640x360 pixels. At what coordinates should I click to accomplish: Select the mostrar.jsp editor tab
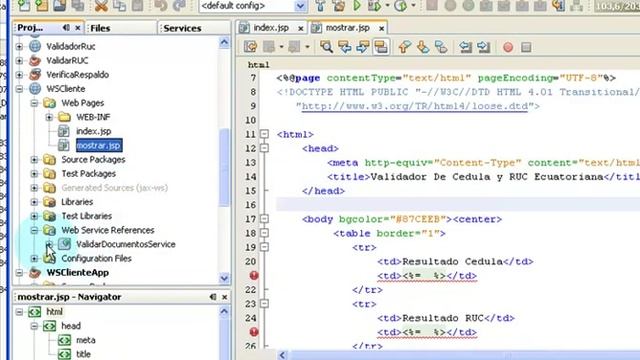click(x=347, y=28)
